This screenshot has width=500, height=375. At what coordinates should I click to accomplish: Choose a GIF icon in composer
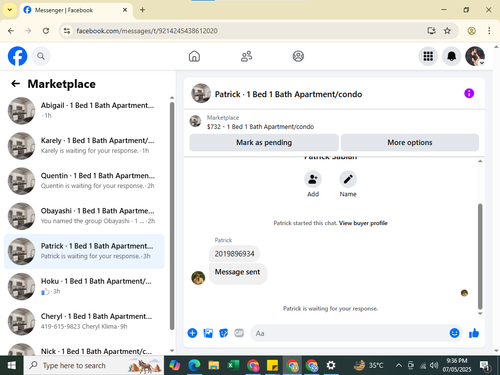point(239,333)
